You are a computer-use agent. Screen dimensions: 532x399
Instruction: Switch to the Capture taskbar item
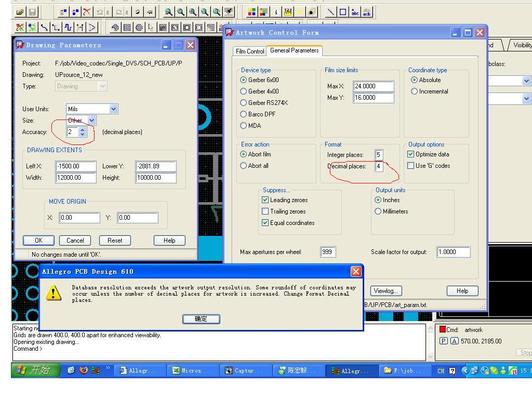[x=246, y=370]
